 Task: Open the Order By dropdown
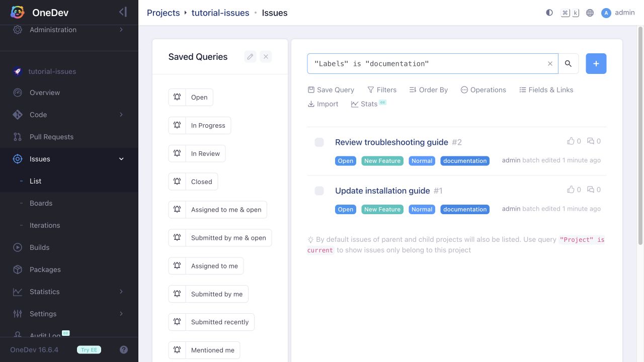tap(428, 90)
